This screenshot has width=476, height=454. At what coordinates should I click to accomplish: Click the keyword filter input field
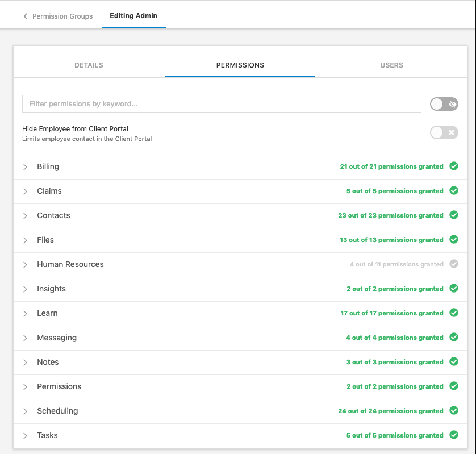click(x=222, y=103)
